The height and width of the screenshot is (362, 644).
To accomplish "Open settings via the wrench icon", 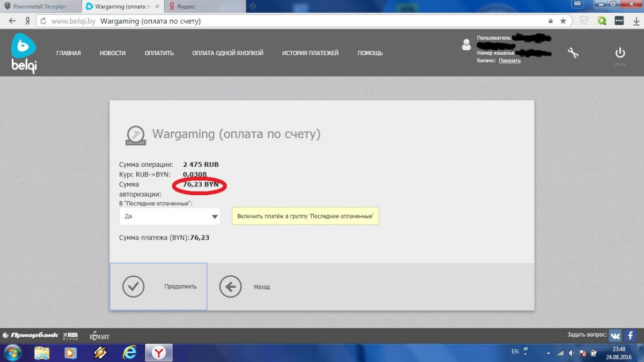I will click(x=573, y=53).
